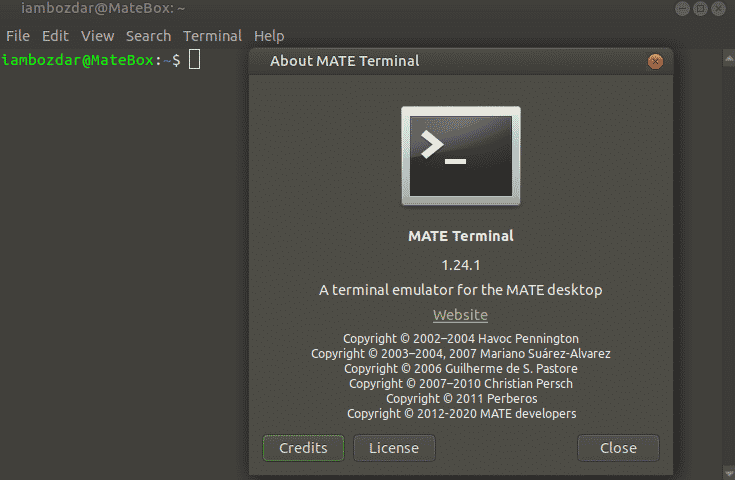Click 'A terminal emulator for the MATE desktop'
Viewport: 735px width, 480px height.
(x=461, y=290)
